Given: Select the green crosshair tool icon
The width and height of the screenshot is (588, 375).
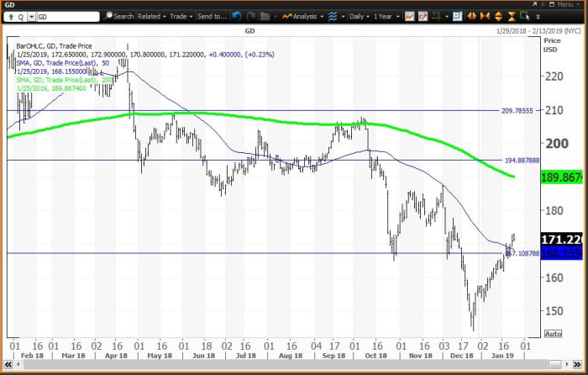Looking at the screenshot, I should (436, 16).
